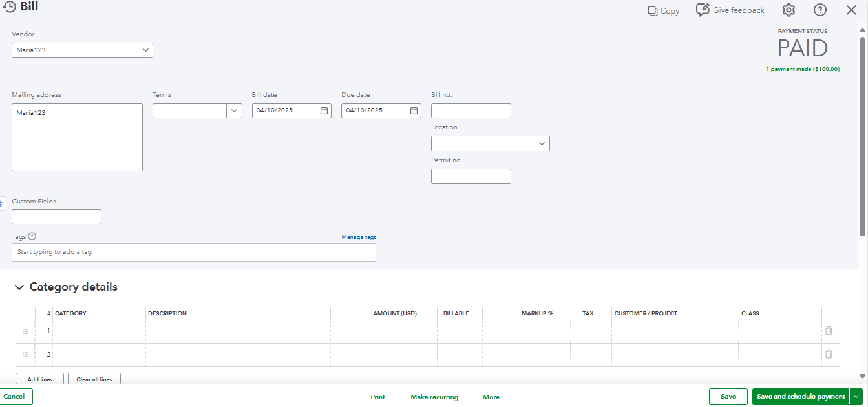This screenshot has height=407, width=868.
Task: Click Clear all lines button
Action: (x=94, y=379)
